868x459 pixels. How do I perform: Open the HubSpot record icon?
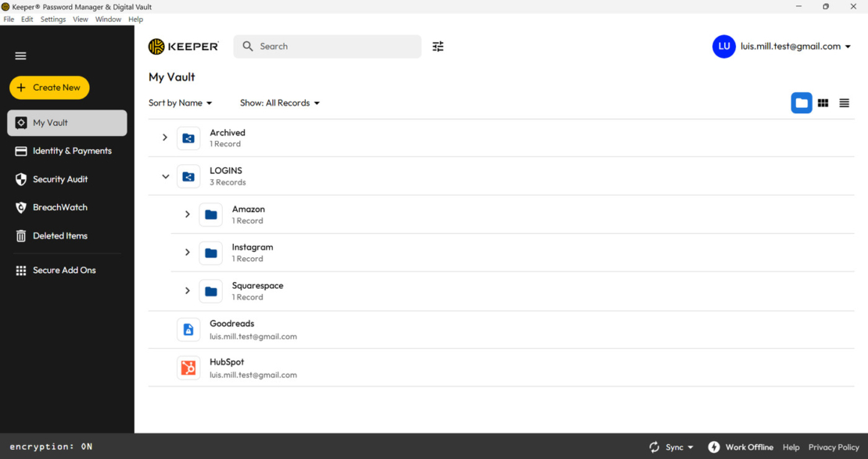188,368
